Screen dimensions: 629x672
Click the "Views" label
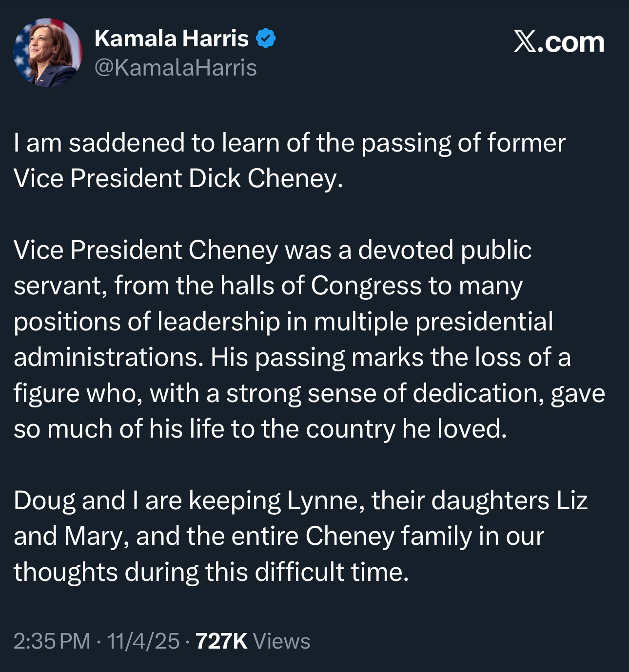pyautogui.click(x=281, y=641)
